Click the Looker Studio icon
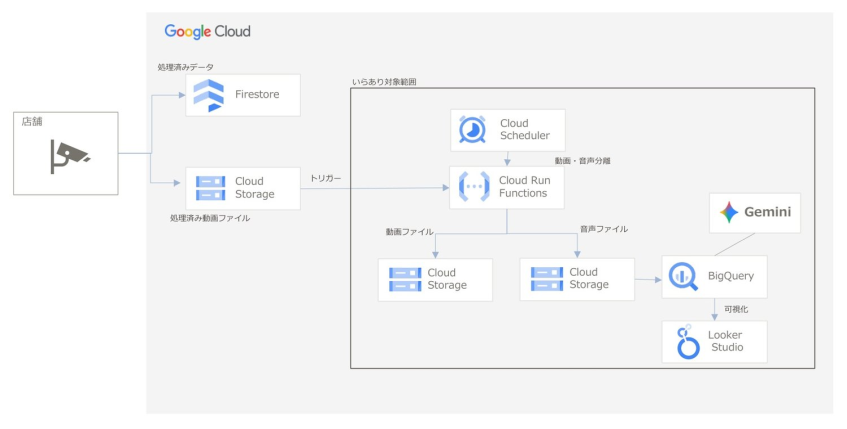 (x=685, y=342)
